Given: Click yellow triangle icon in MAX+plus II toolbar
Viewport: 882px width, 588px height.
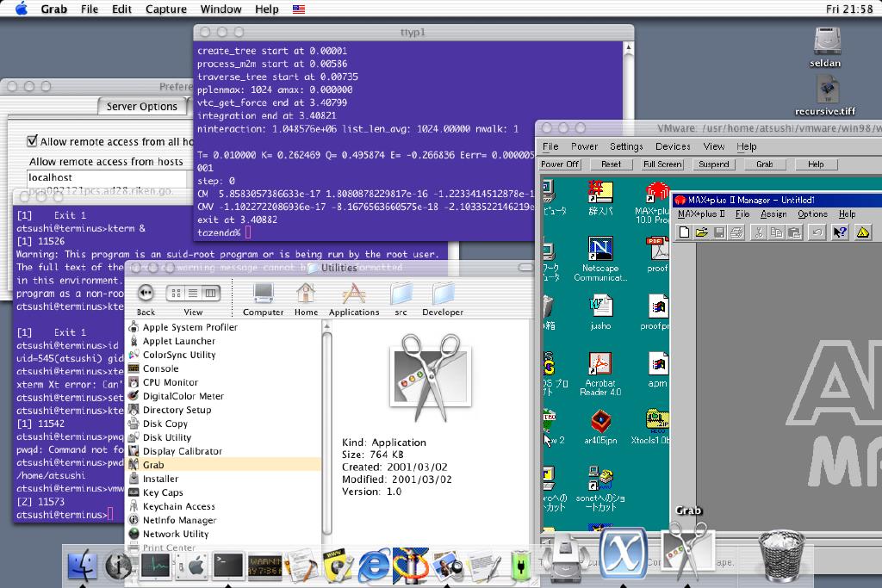Looking at the screenshot, I should click(862, 232).
